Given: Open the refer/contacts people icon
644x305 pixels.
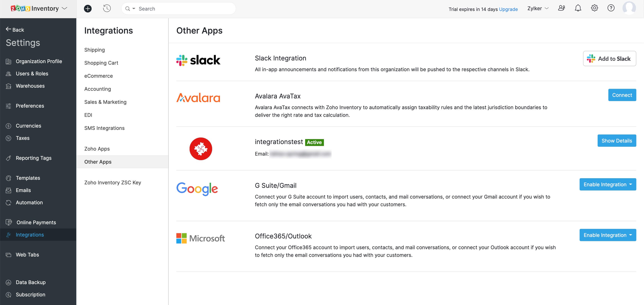Looking at the screenshot, I should click(562, 8).
